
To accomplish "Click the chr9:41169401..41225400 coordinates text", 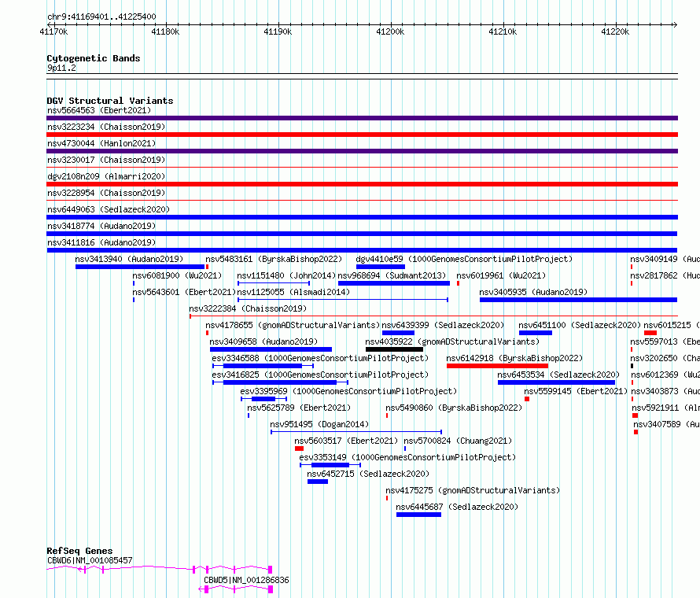I will pos(101,17).
